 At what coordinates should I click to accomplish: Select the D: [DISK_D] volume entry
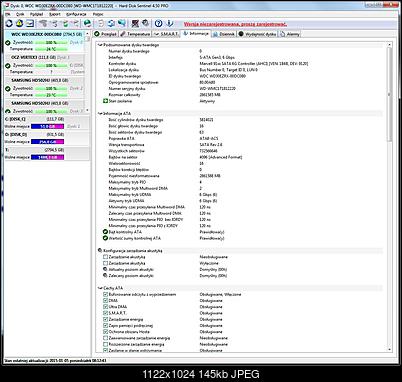47,138
